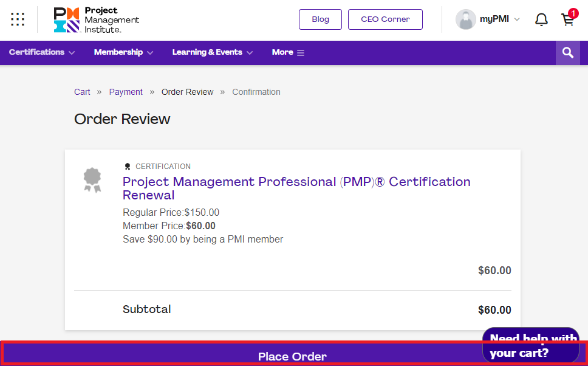
Task: Return to Cart via breadcrumb
Action: click(x=82, y=92)
